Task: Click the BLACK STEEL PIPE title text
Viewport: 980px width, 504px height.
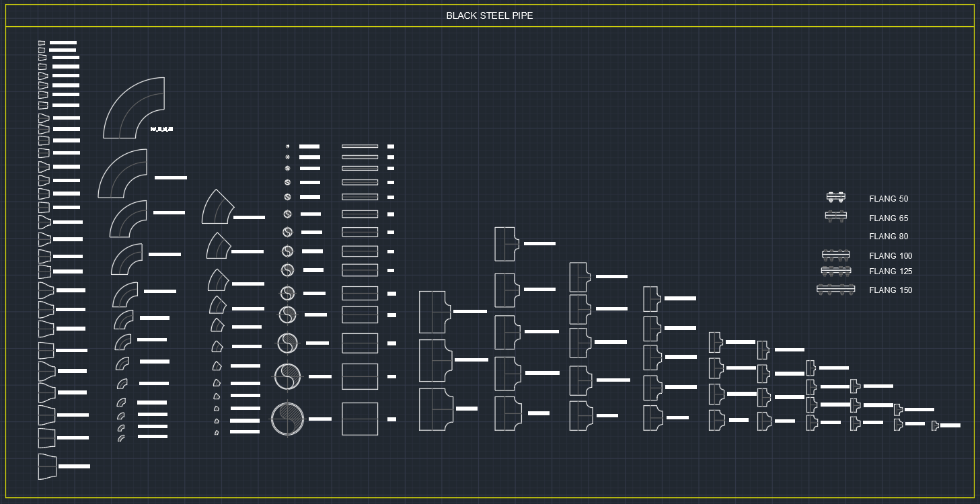Action: pyautogui.click(x=490, y=15)
